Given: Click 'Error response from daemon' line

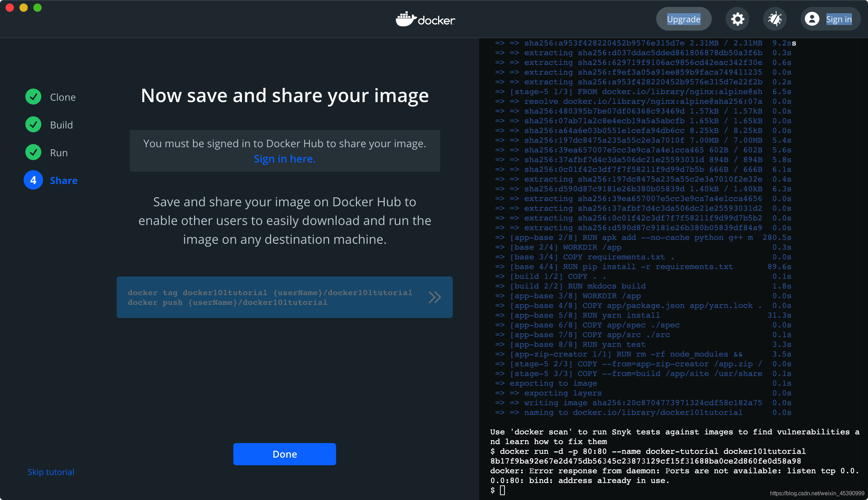Looking at the screenshot, I should pos(674,476).
